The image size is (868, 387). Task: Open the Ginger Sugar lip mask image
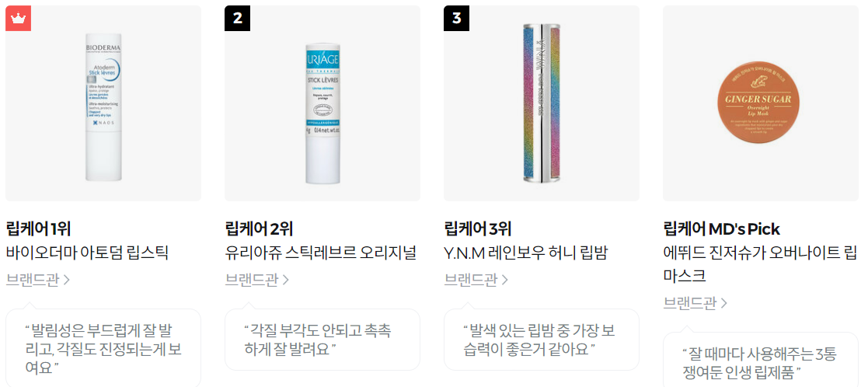761,103
